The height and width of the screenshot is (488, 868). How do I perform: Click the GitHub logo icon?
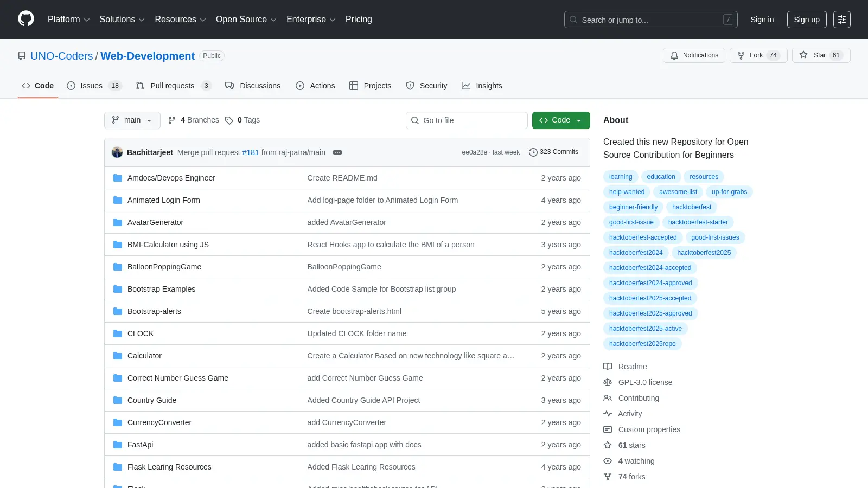pos(26,19)
